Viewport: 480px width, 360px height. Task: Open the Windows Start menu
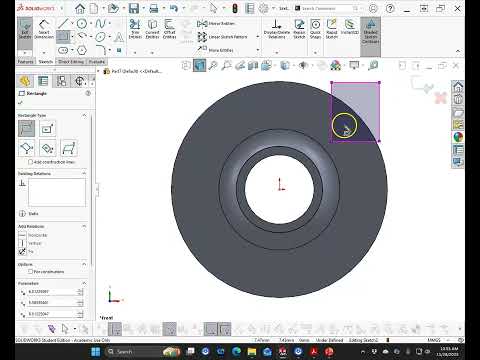[96, 352]
